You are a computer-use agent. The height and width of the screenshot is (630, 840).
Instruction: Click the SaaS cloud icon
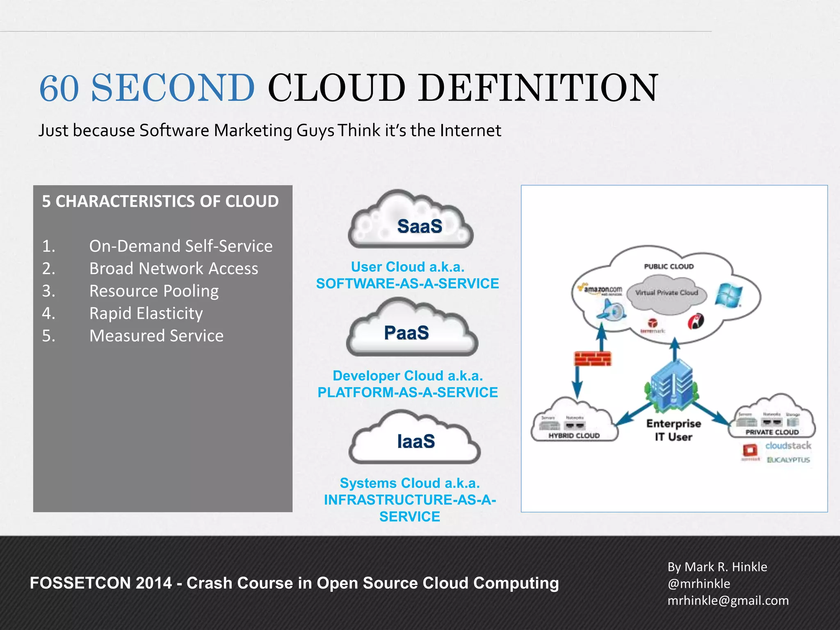411,219
